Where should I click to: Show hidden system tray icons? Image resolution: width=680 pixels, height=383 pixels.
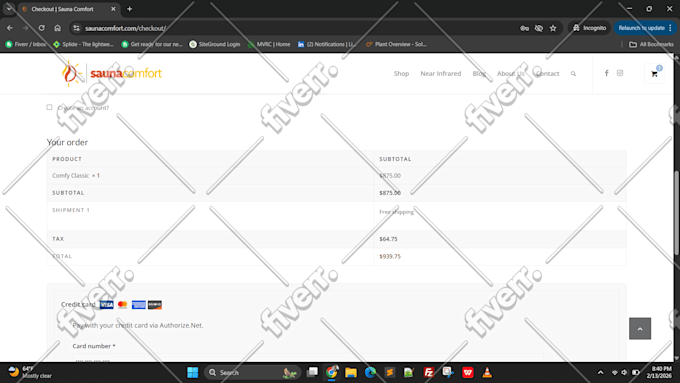click(x=601, y=373)
